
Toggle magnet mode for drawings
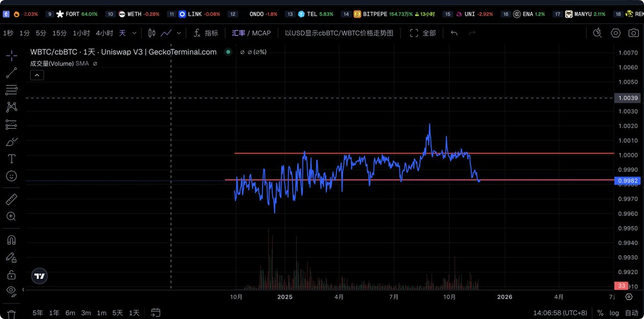pos(11,240)
